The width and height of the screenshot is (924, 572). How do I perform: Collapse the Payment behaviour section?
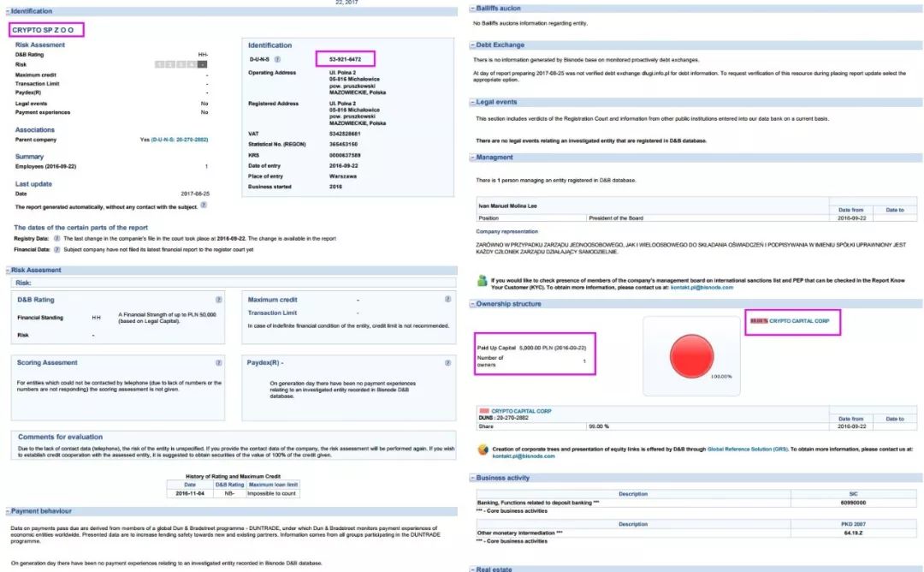(8, 511)
